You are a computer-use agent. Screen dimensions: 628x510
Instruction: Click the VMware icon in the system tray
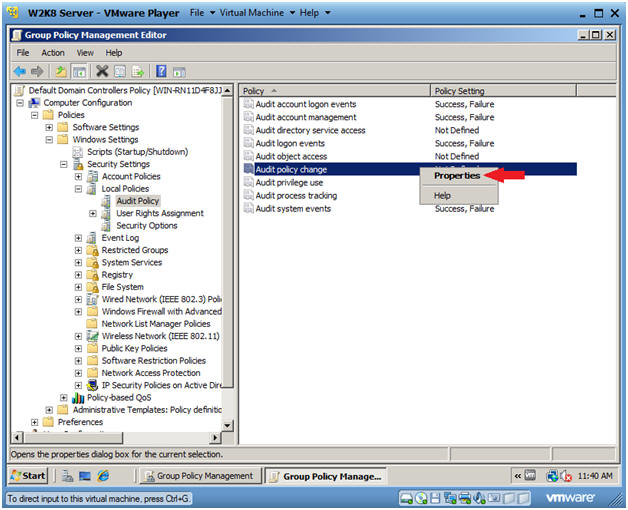pyautogui.click(x=530, y=476)
